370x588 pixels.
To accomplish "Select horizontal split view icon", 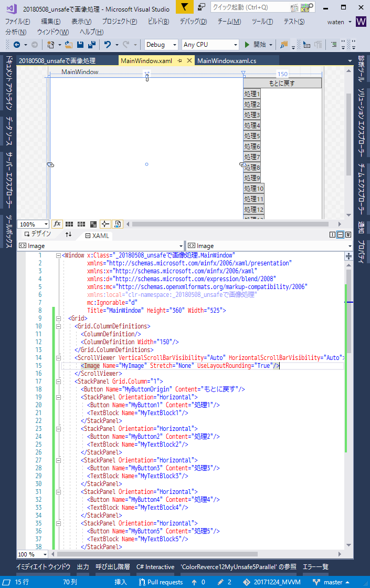I will [x=341, y=235].
